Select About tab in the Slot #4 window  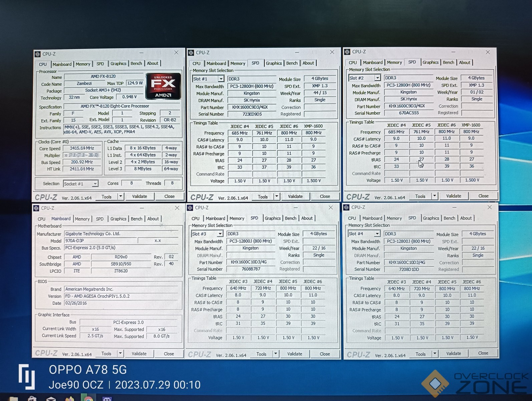[466, 218]
